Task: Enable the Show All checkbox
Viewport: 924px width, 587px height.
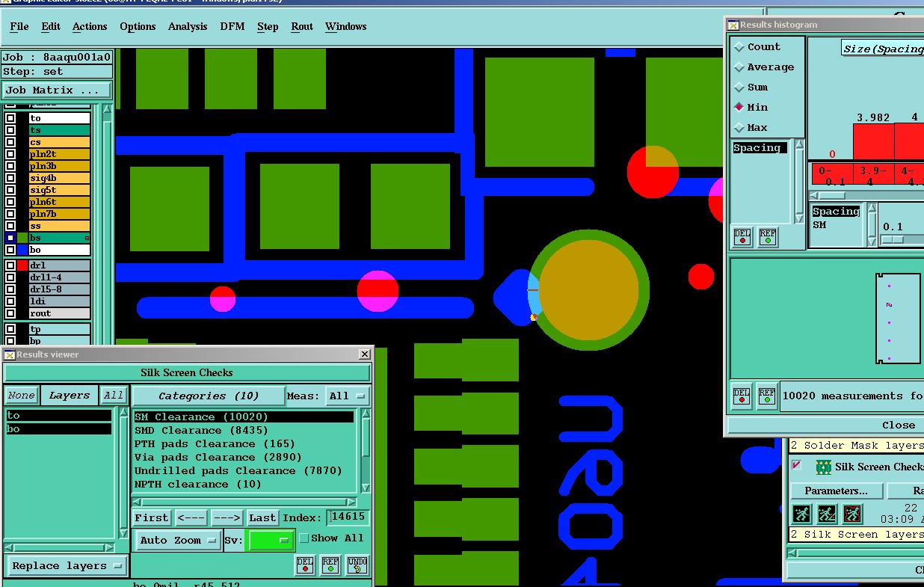Action: (x=304, y=538)
